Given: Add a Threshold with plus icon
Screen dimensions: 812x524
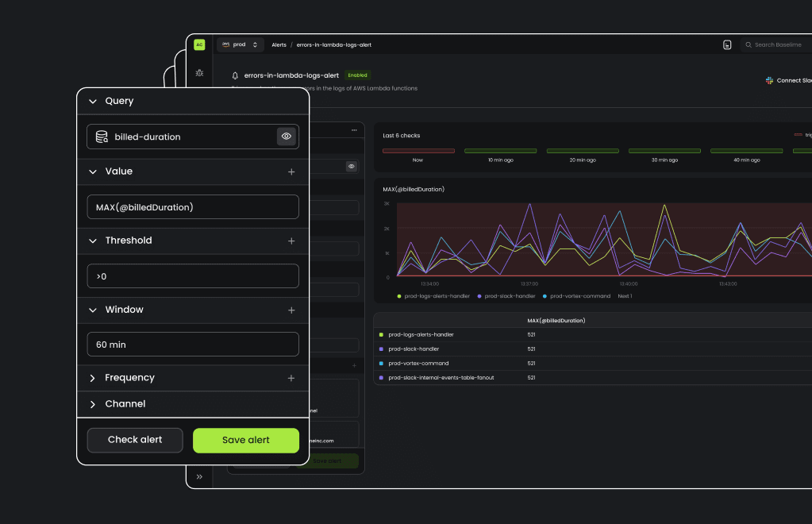Looking at the screenshot, I should coord(291,241).
